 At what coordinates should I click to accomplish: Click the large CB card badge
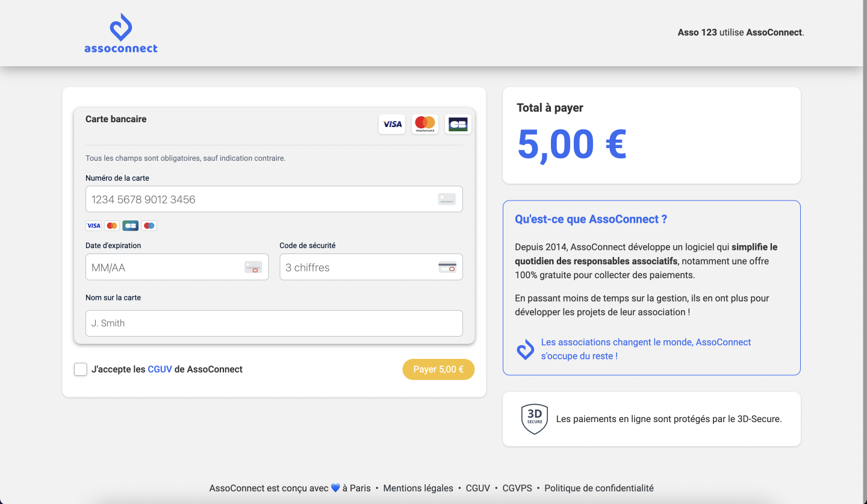pyautogui.click(x=458, y=124)
